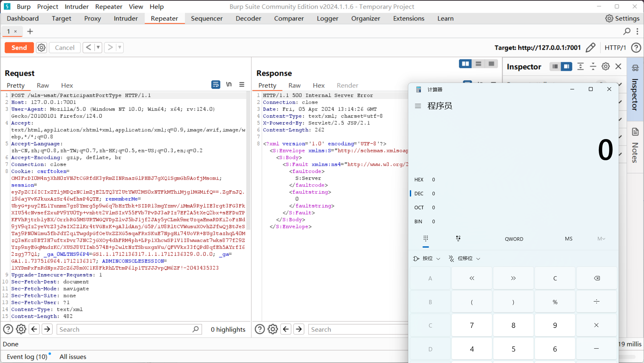Edit the target with the pencil icon

(x=590, y=47)
